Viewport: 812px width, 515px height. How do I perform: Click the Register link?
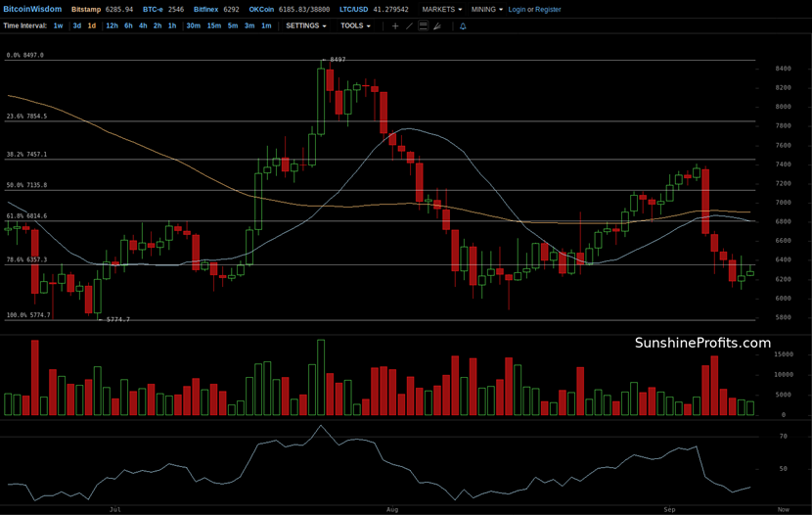[548, 9]
